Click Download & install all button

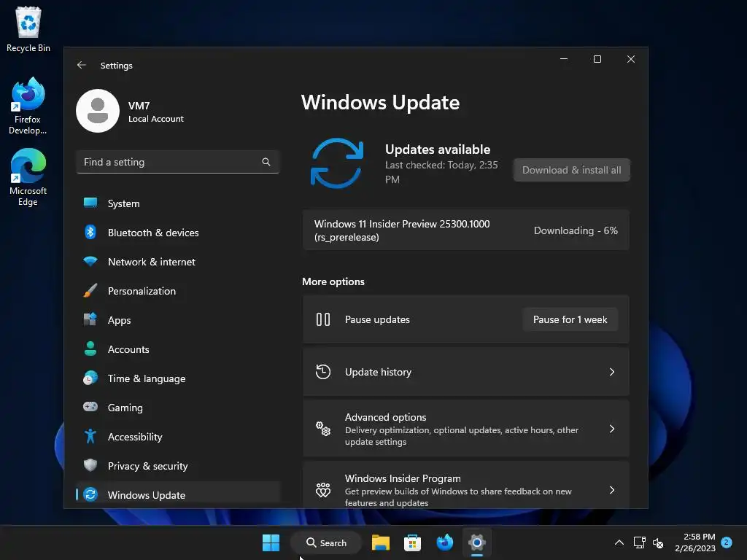[x=571, y=170]
